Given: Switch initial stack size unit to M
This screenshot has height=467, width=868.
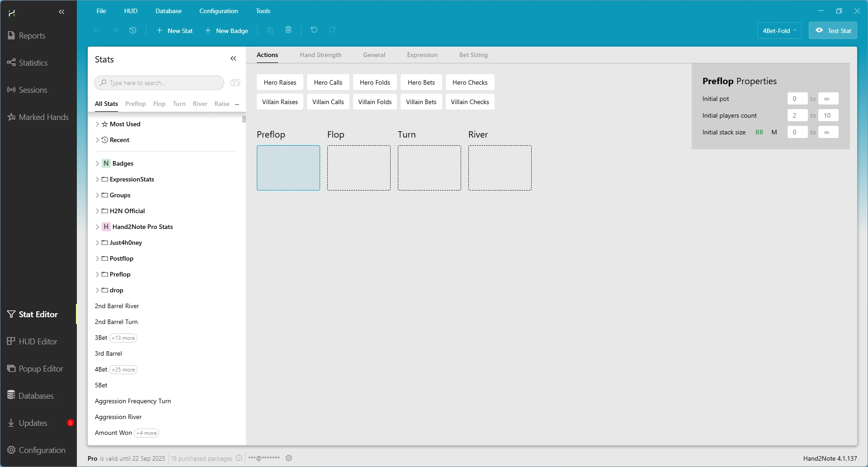Looking at the screenshot, I should click(774, 132).
